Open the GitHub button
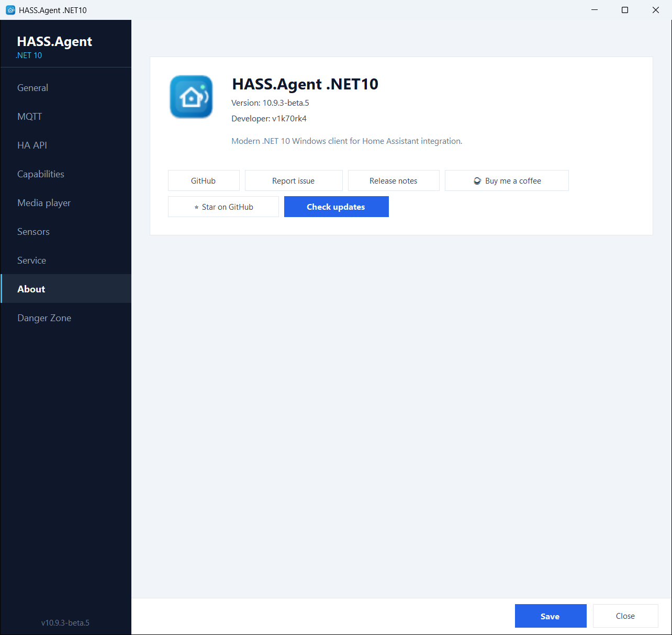This screenshot has height=635, width=672. pyautogui.click(x=204, y=180)
